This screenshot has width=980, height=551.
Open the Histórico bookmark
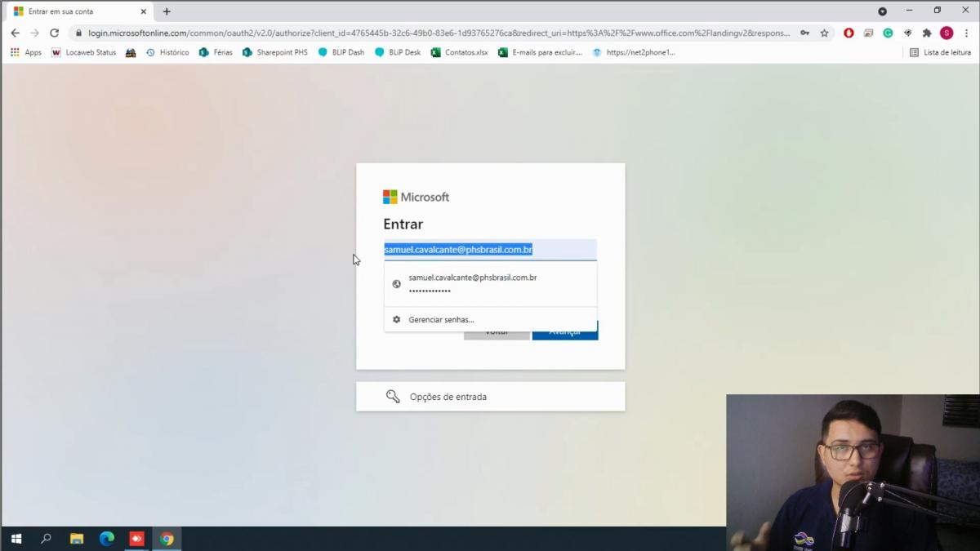click(167, 52)
